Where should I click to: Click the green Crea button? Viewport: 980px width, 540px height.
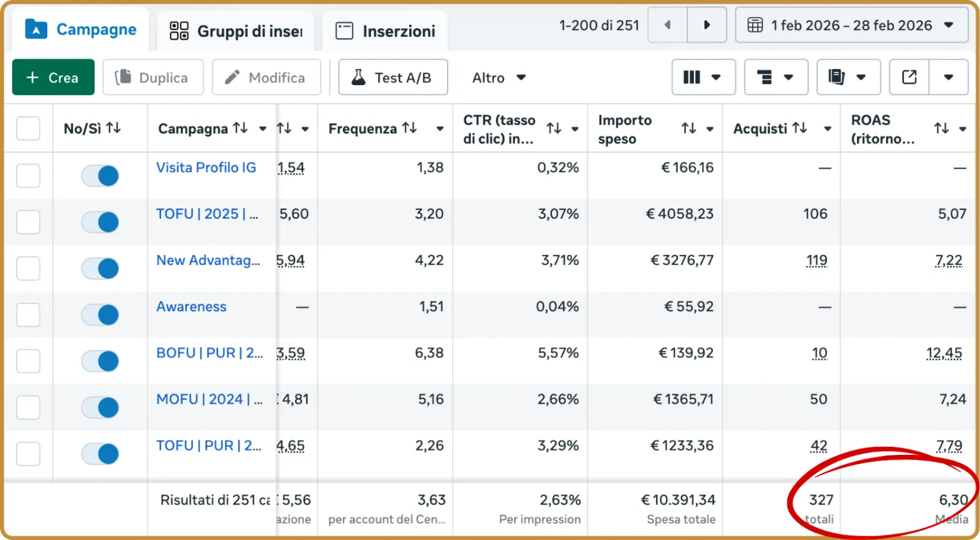point(53,77)
